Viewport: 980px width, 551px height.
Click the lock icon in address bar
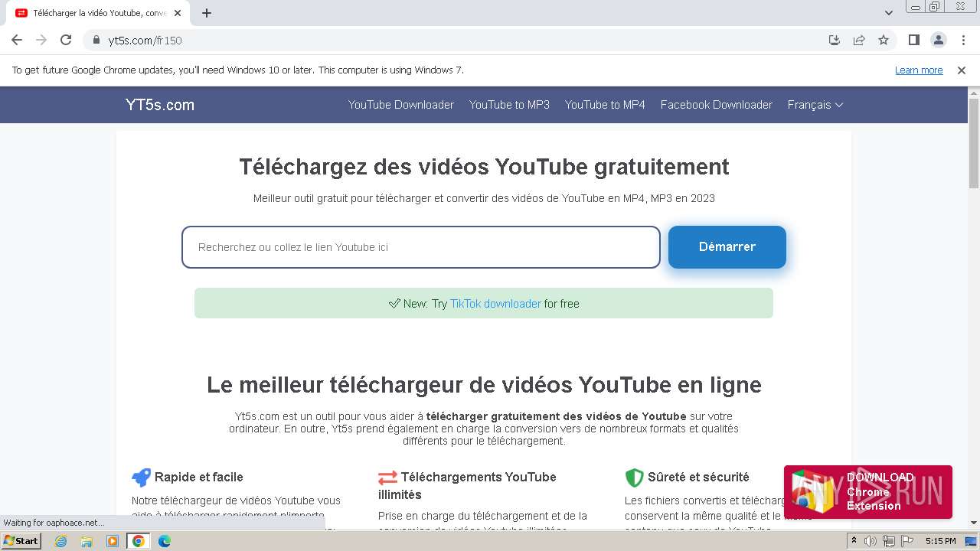click(x=96, y=40)
